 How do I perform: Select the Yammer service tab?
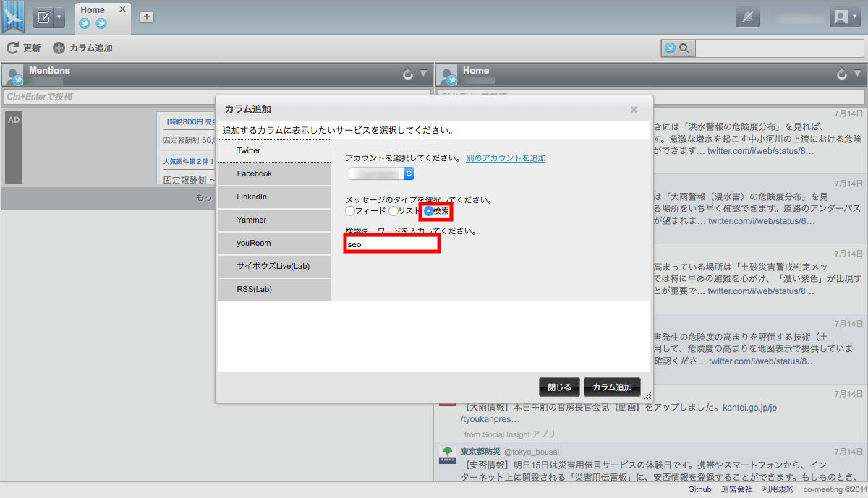[x=275, y=220]
